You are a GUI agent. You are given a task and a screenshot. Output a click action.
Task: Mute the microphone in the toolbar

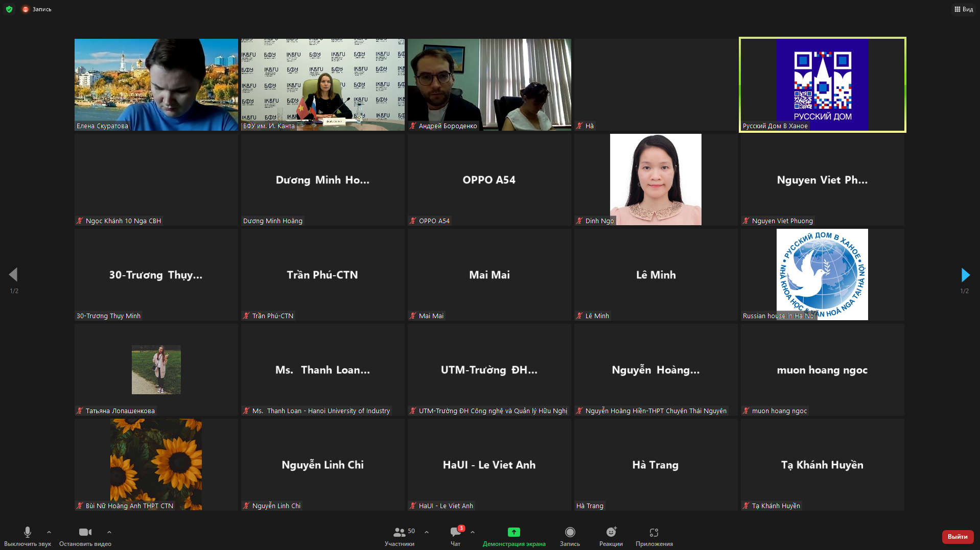[27, 536]
